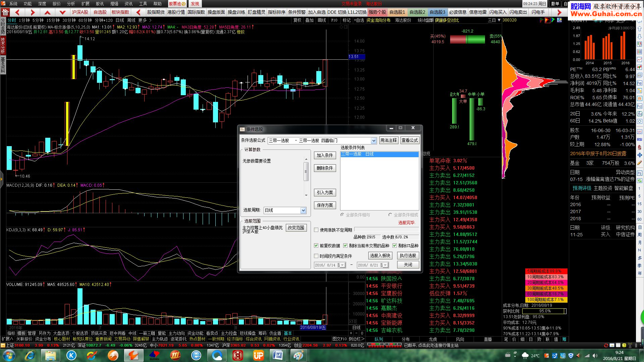Click the colored table grid icon in sidebar
Screen dimensions: 644x362
point(640,52)
